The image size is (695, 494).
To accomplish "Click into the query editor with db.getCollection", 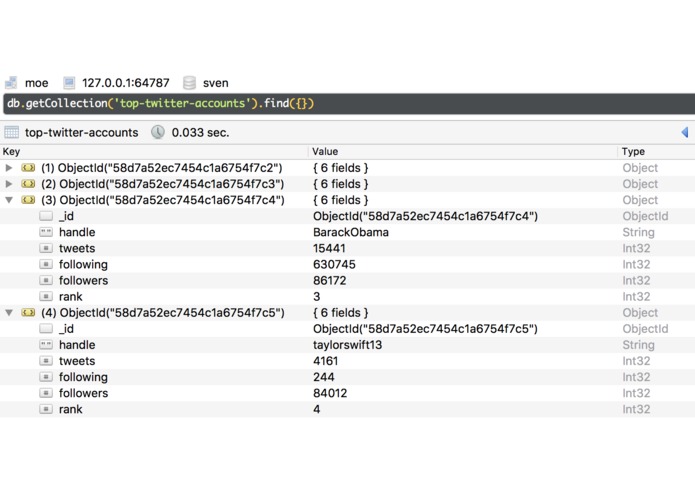I will click(349, 104).
